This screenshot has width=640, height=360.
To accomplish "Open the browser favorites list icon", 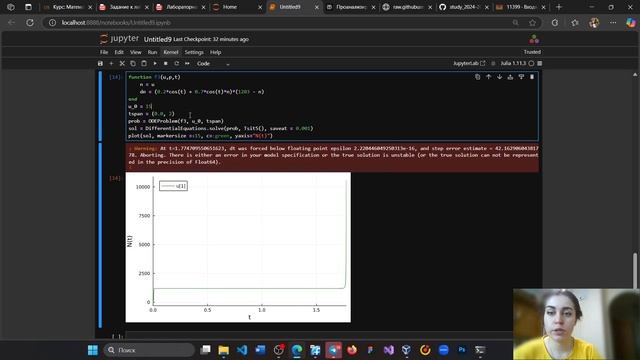I will (x=575, y=23).
